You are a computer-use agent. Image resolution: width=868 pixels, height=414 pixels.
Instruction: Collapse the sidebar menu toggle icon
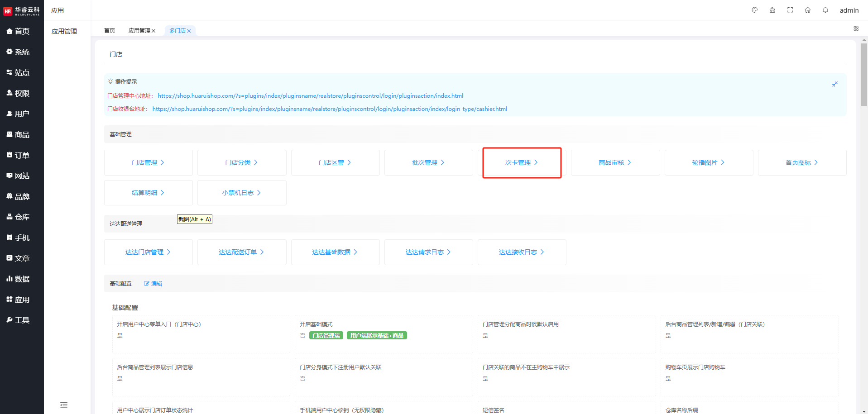(x=64, y=405)
